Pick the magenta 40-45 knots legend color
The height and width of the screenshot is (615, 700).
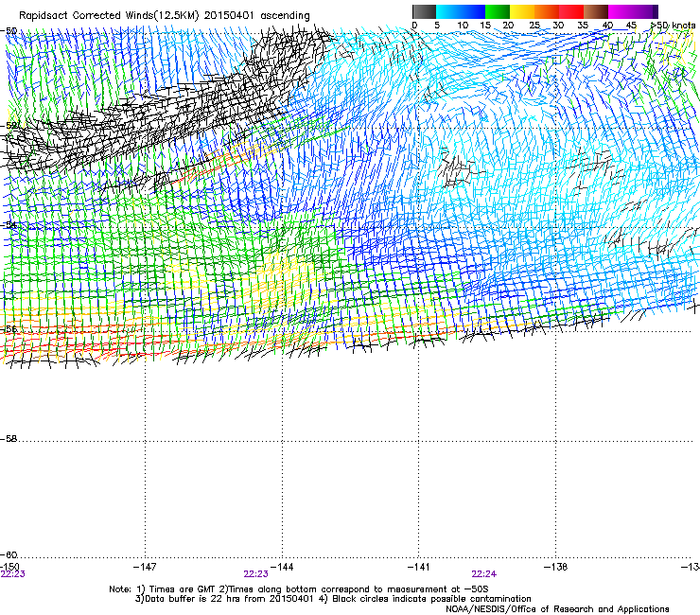pos(621,11)
